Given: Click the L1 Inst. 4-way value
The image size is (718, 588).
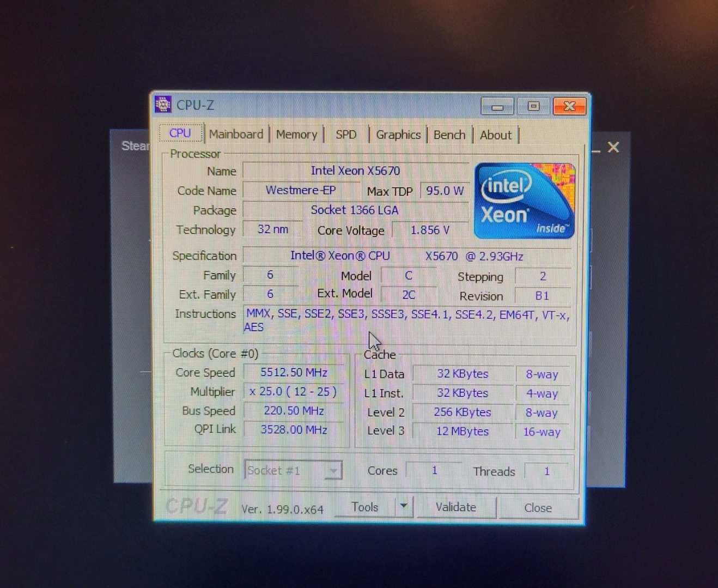Looking at the screenshot, I should tap(542, 393).
